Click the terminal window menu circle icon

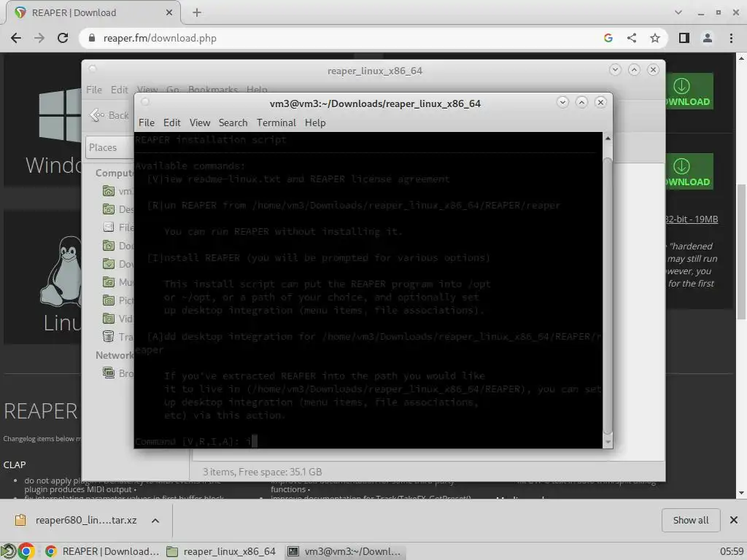(x=146, y=102)
